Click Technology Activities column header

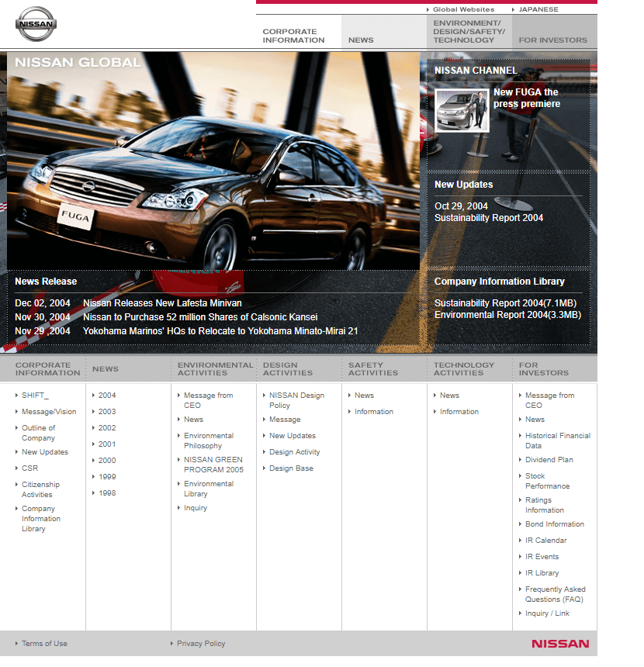(463, 369)
